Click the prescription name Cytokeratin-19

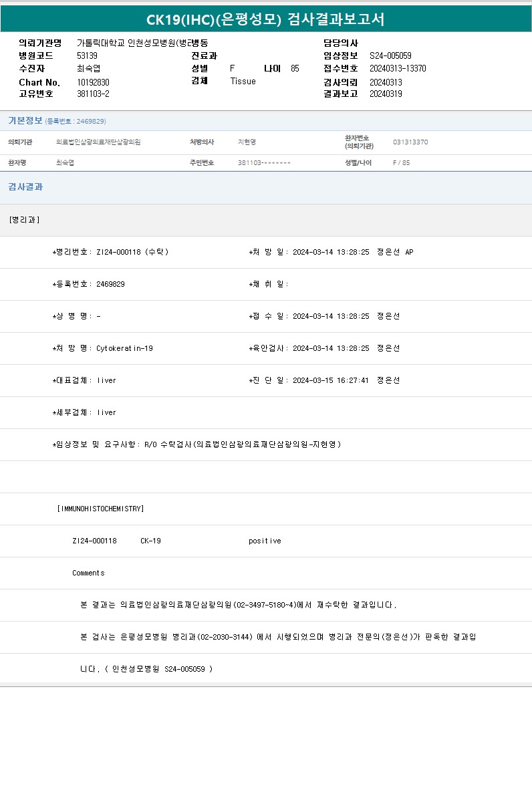(x=124, y=348)
